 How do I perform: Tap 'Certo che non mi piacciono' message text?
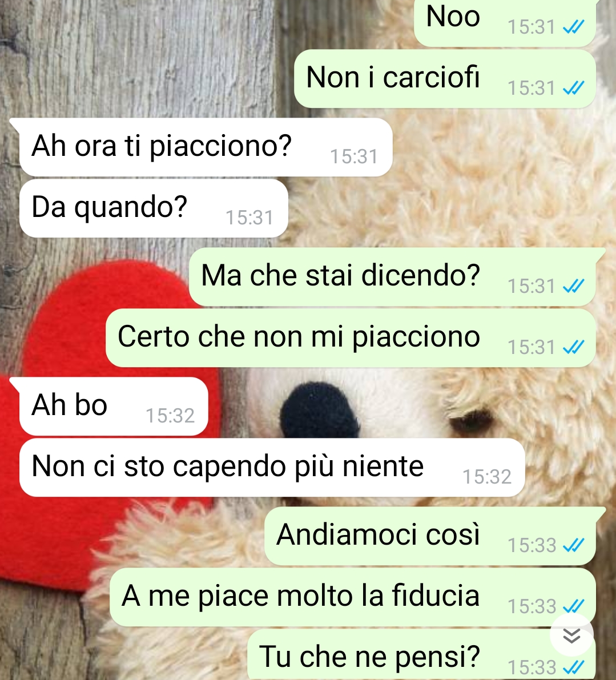(299, 337)
